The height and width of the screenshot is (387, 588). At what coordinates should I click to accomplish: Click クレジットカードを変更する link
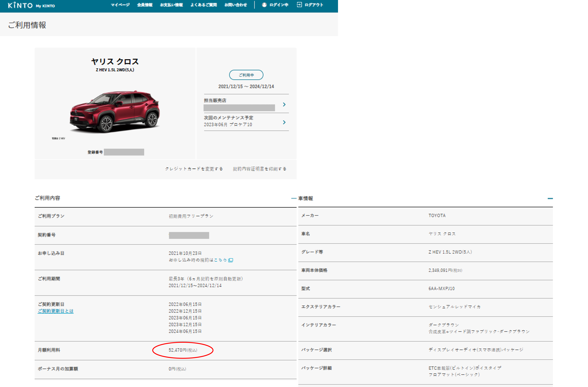[x=194, y=169]
